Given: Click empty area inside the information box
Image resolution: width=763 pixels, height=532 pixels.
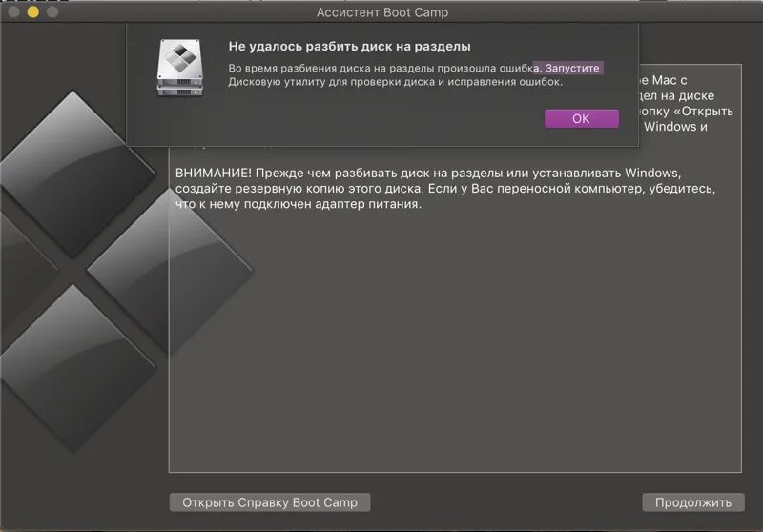Looking at the screenshot, I should tap(455, 340).
